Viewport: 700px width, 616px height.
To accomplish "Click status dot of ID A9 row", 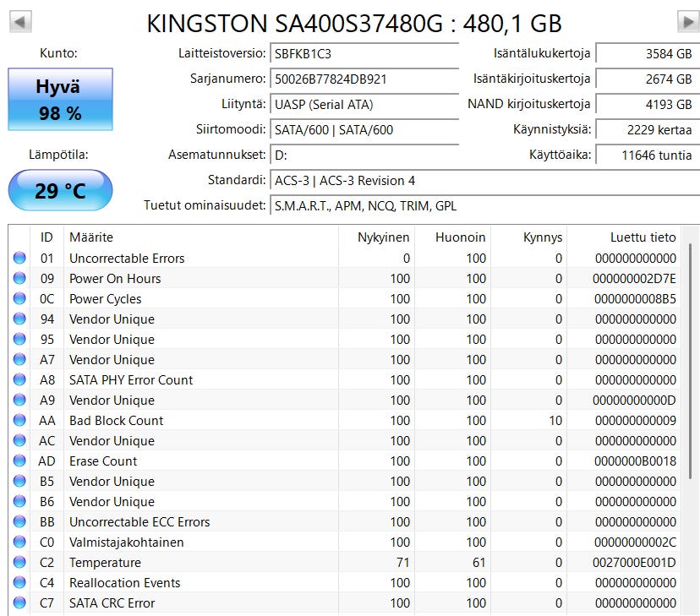I will click(19, 401).
